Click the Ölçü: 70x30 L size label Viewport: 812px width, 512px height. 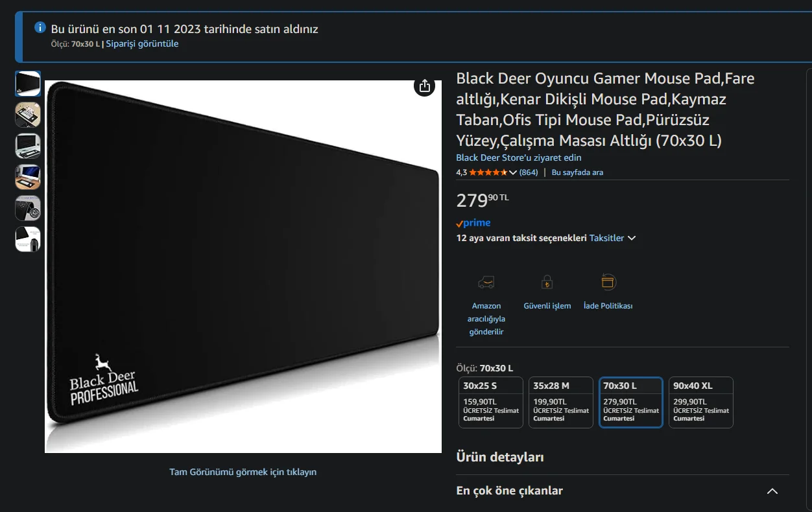point(484,368)
